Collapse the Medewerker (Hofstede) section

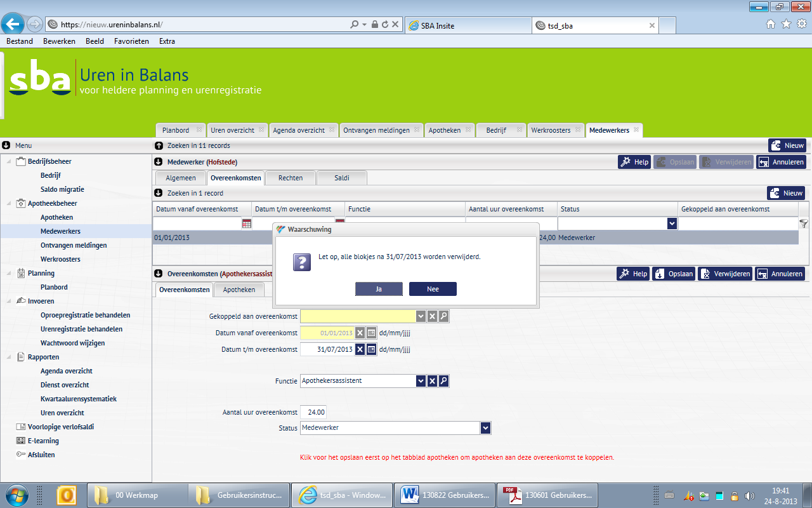pos(159,162)
